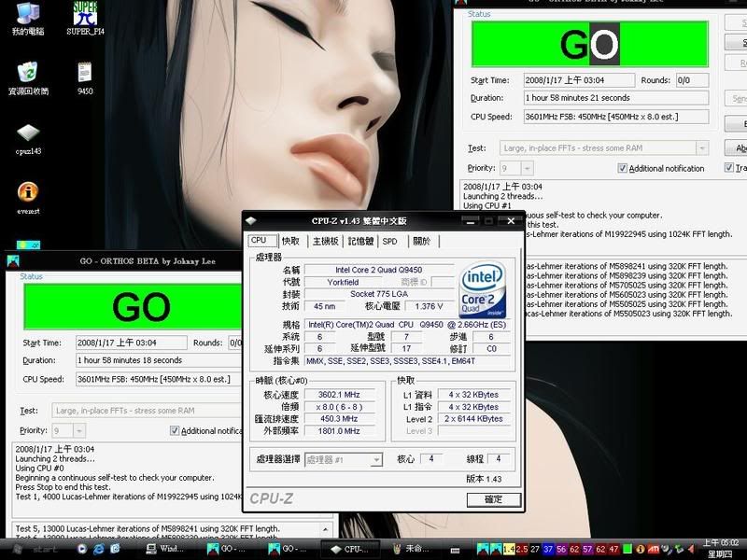The height and width of the screenshot is (560, 747).
Task: Click the 'Using CPU #1' log line
Action: click(486, 205)
